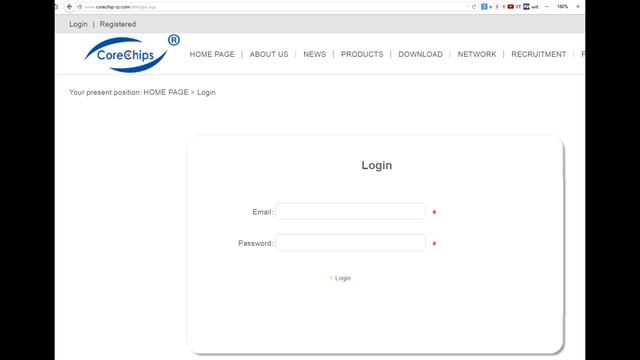The height and width of the screenshot is (360, 640).
Task: Open the YouTube bookmark icon in toolbar
Action: click(511, 7)
